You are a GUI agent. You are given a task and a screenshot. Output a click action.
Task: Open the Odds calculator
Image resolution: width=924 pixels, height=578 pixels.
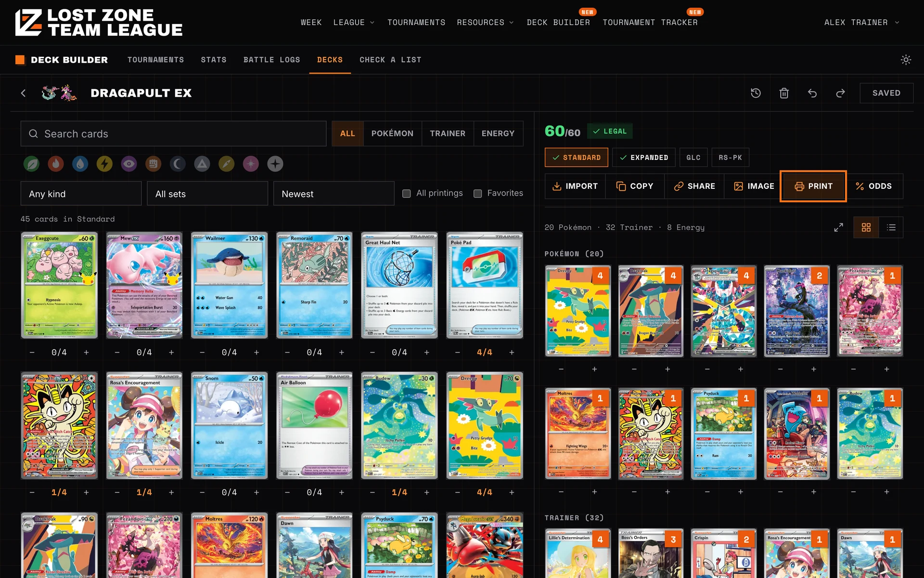pyautogui.click(x=873, y=186)
